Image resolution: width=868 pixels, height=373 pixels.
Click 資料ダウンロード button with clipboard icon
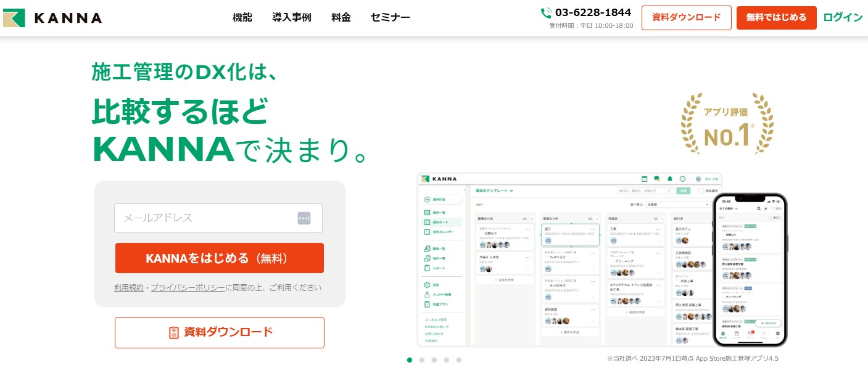pyautogui.click(x=220, y=332)
